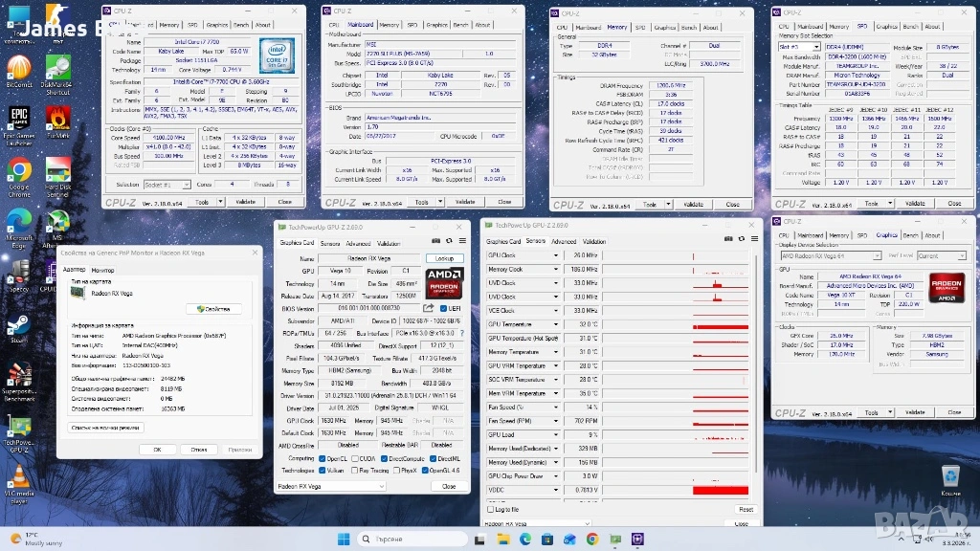Image resolution: width=980 pixels, height=551 pixels.
Task: Open the Advanced tab in GPU-Z Graphics Card window
Action: [x=358, y=243]
